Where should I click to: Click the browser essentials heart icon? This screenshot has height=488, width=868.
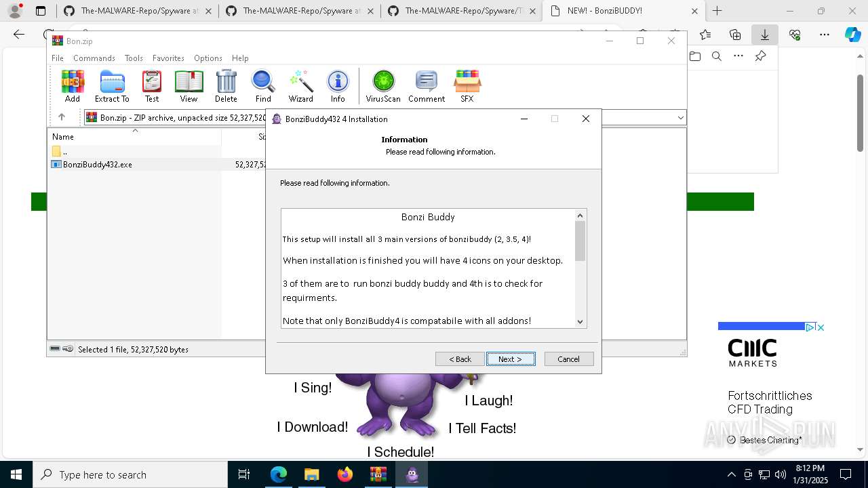795,35
